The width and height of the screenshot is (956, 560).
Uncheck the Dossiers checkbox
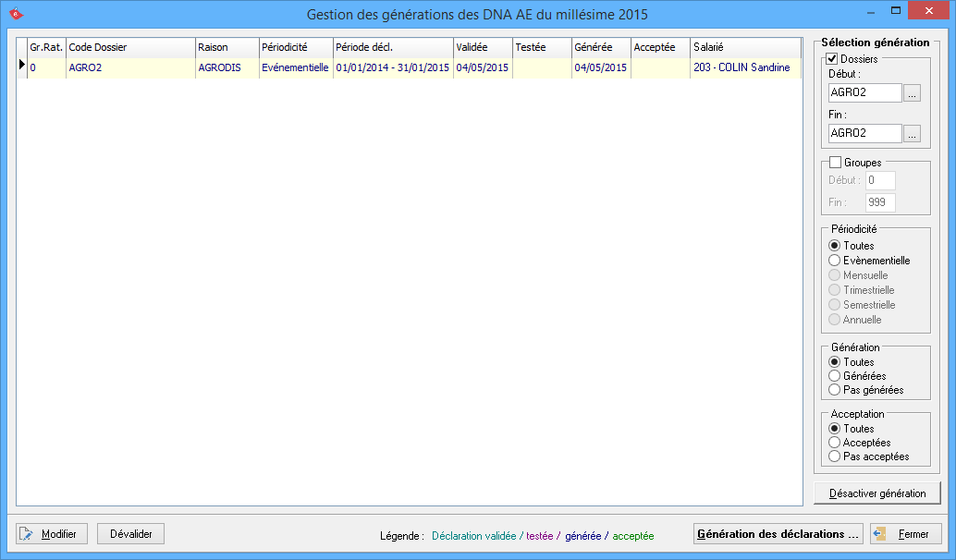point(832,59)
